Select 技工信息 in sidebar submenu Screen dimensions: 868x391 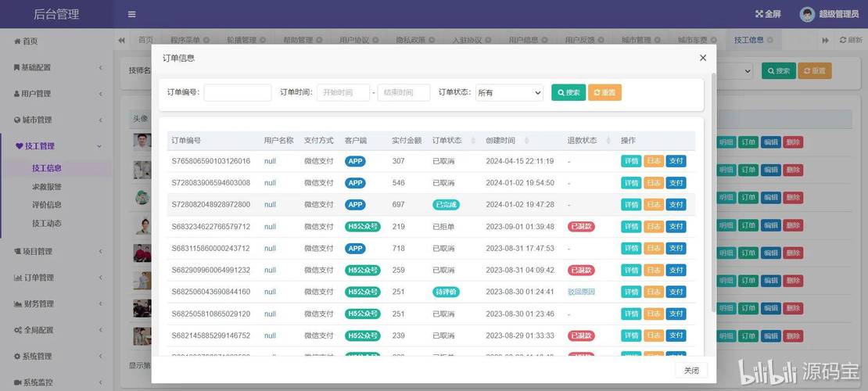click(x=46, y=168)
